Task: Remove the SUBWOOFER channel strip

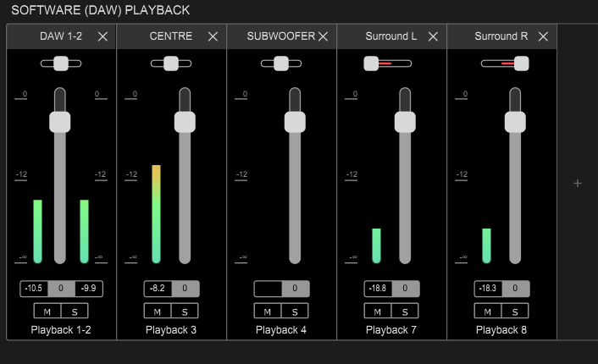Action: coord(323,36)
